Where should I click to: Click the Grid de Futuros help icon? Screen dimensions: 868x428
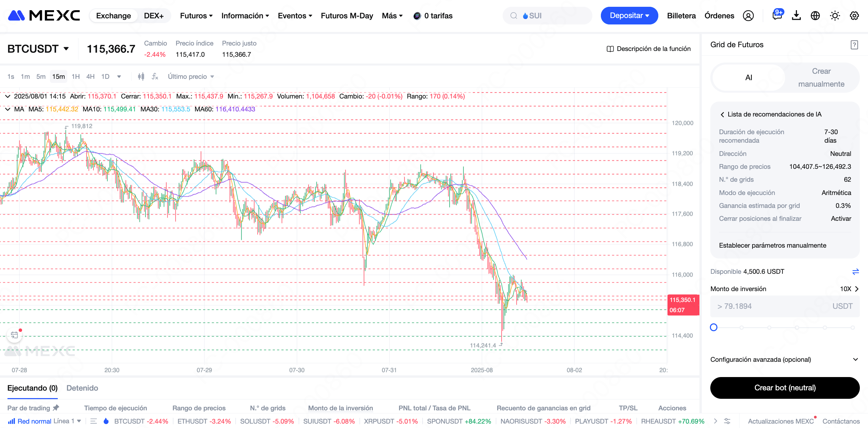pyautogui.click(x=854, y=45)
